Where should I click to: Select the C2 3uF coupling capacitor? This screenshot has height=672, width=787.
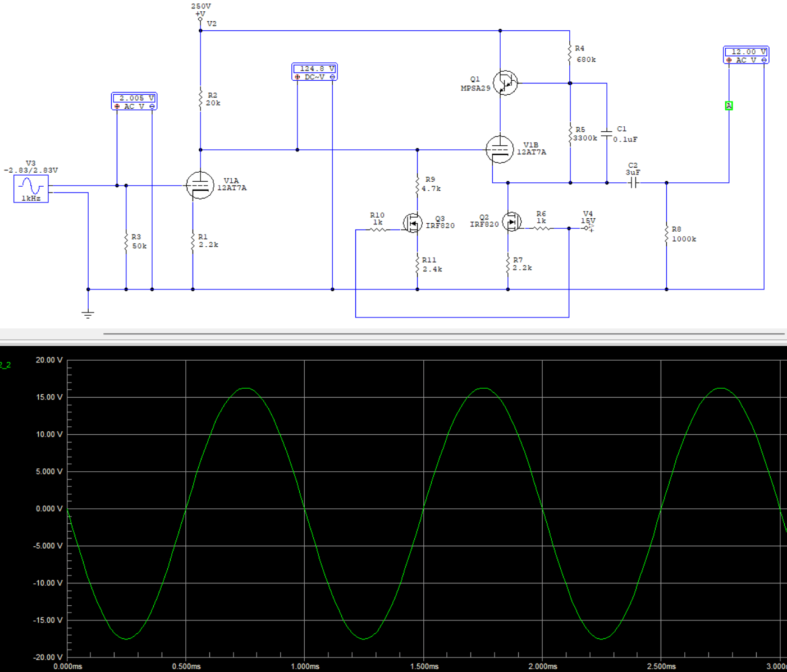633,183
